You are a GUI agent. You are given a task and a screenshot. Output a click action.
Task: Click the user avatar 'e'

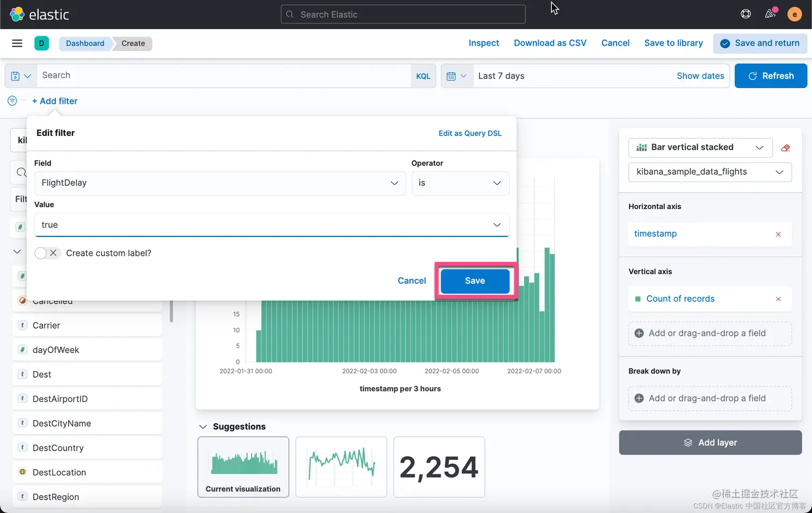click(x=794, y=15)
